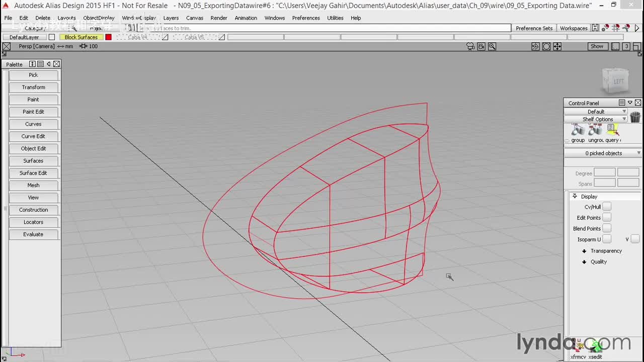This screenshot has height=362, width=644.
Task: Click the xsedit shelf icon
Action: (596, 345)
